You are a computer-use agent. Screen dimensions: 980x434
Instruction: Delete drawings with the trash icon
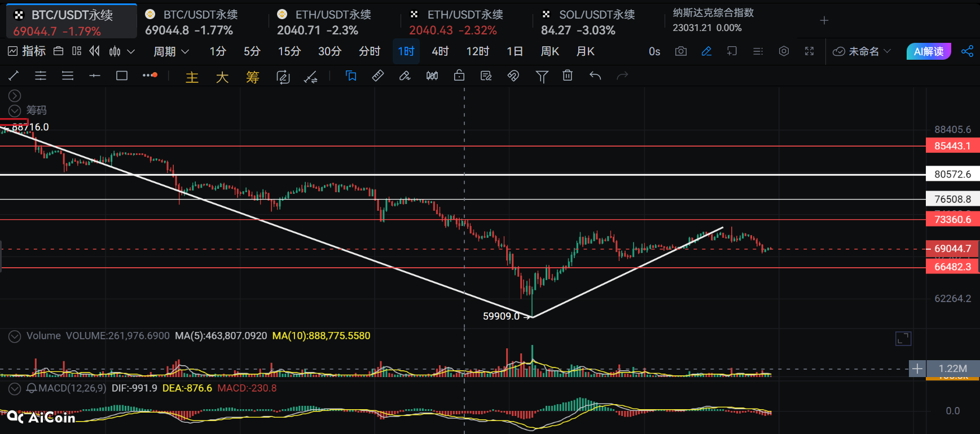click(568, 76)
